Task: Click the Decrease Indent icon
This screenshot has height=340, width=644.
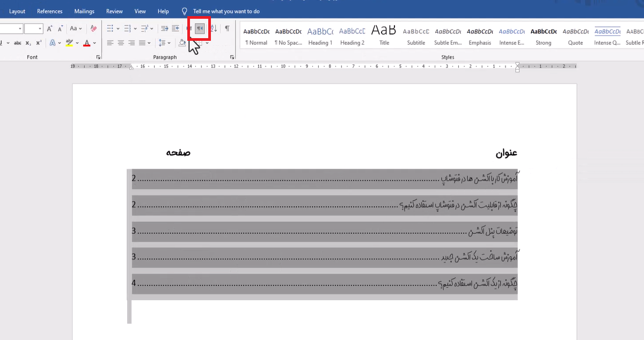Action: point(165,28)
